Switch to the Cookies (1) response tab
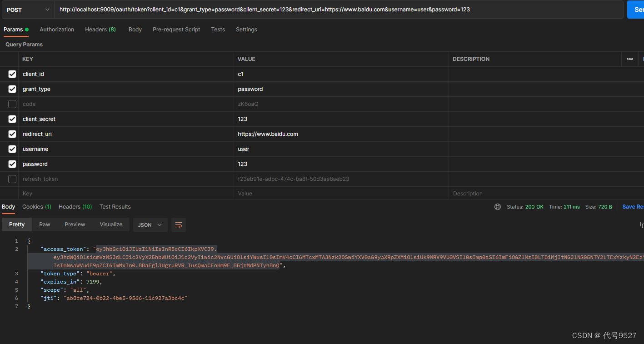644x344 pixels. (37, 207)
